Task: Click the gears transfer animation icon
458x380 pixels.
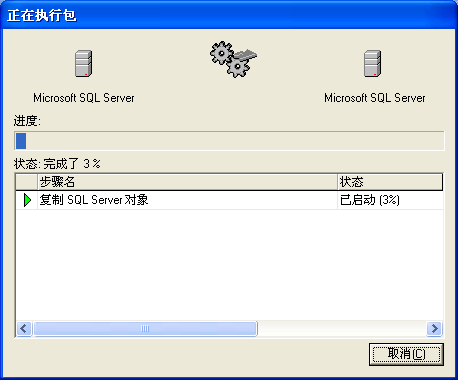Action: click(233, 59)
